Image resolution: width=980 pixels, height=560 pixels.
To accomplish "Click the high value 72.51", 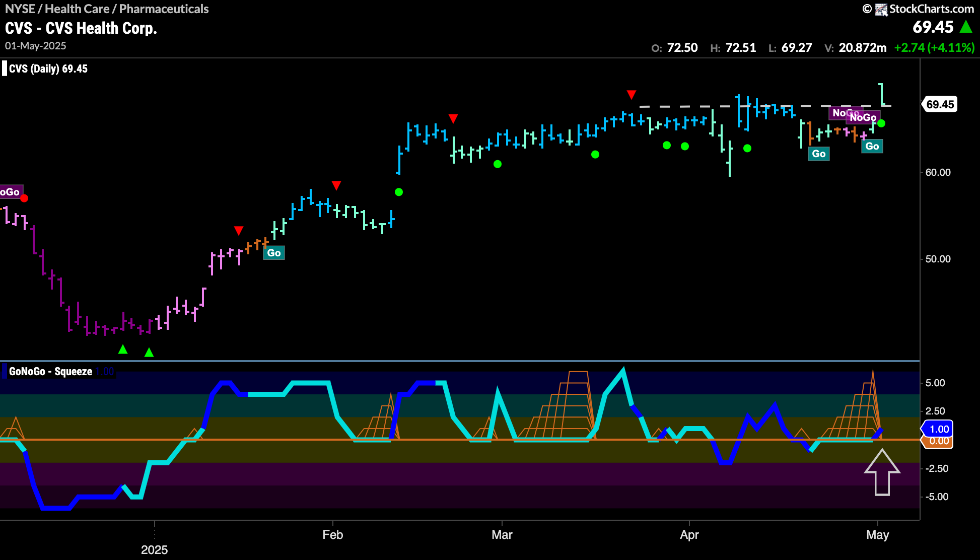I will tap(741, 48).
